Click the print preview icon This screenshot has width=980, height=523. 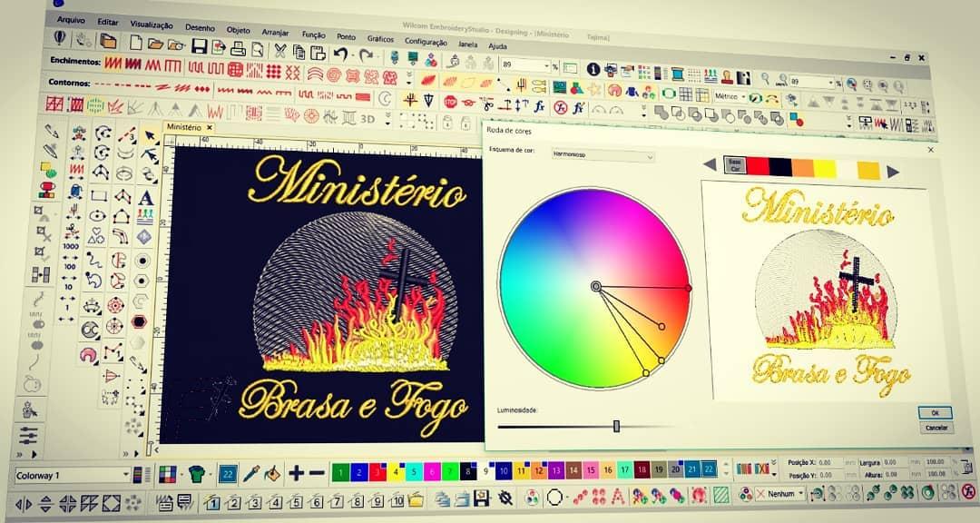point(258,49)
